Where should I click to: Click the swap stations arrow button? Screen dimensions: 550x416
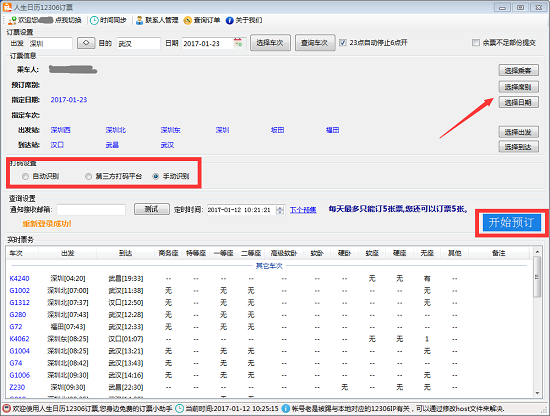tap(86, 43)
